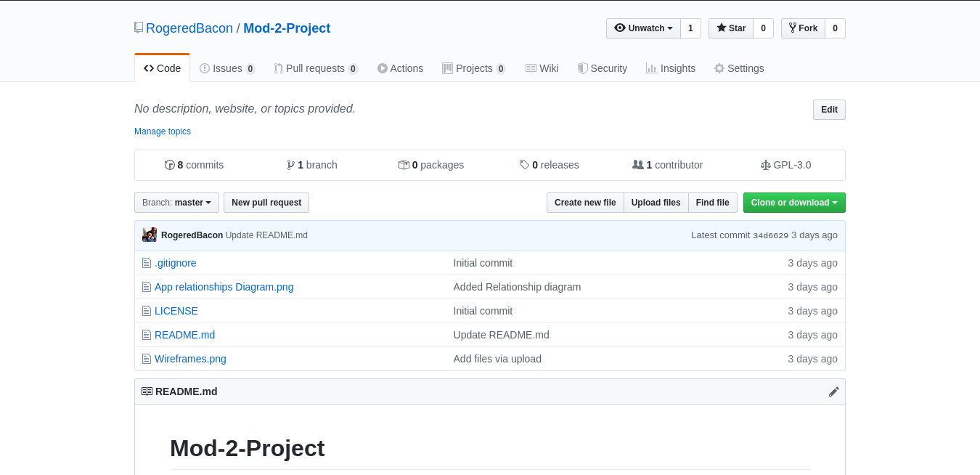Open the 'Branch: master' selector dropdown

pyautogui.click(x=176, y=203)
